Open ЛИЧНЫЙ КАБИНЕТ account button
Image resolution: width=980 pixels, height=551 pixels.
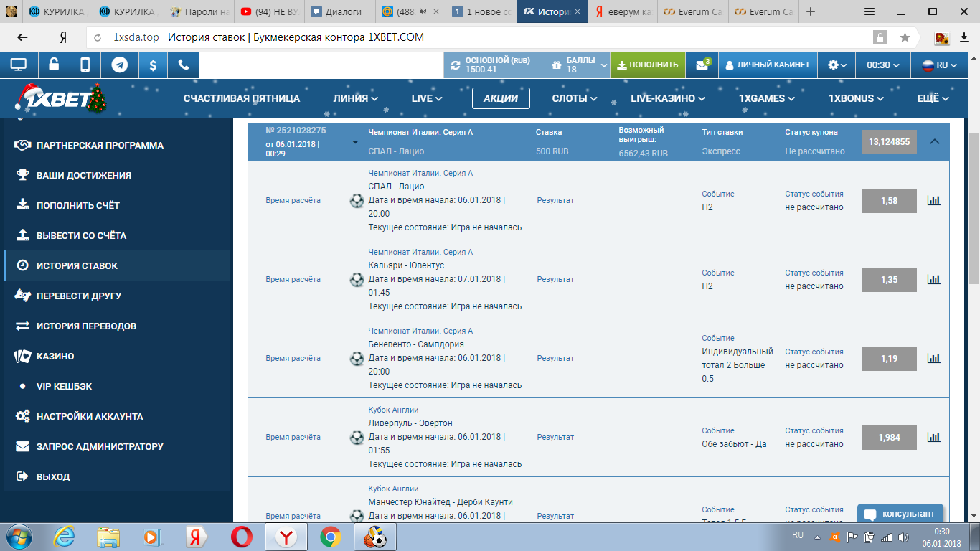tap(768, 65)
